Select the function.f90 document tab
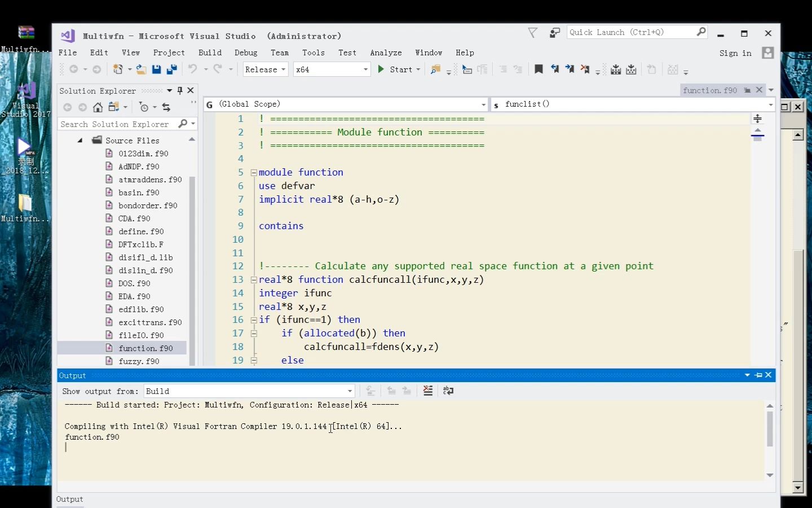Image resolution: width=812 pixels, height=508 pixels. (x=709, y=90)
